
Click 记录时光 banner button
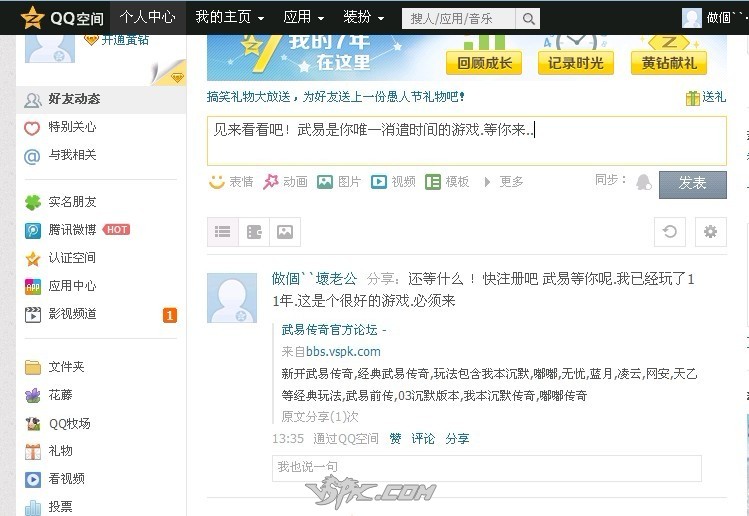(x=576, y=64)
